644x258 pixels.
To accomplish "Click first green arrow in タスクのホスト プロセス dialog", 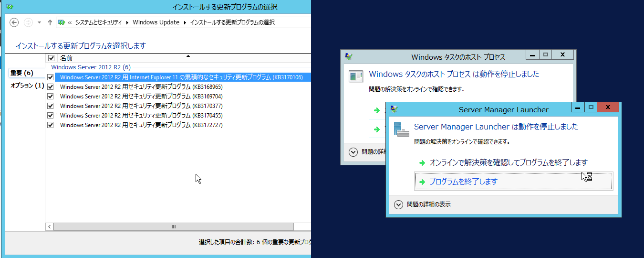I will (x=377, y=110).
